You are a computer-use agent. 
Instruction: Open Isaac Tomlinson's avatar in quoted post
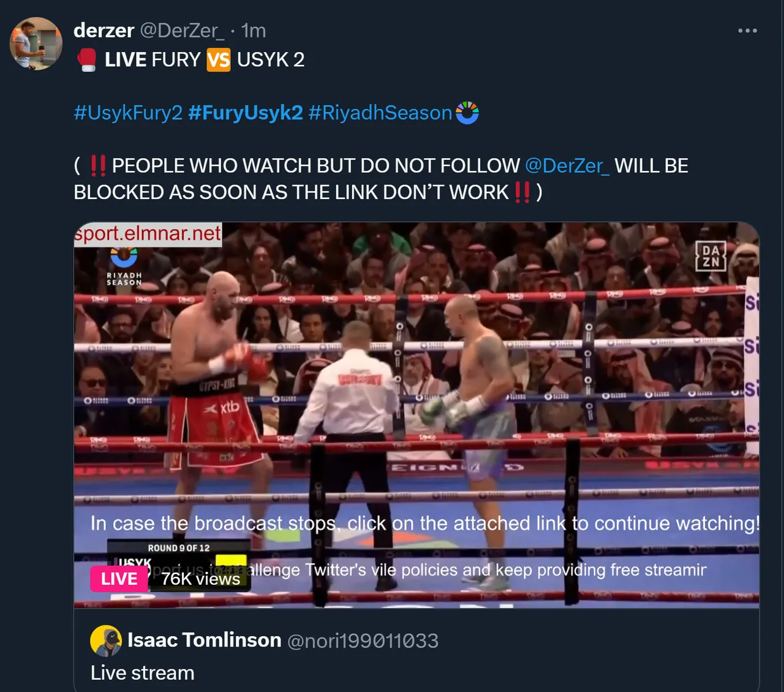coord(106,641)
